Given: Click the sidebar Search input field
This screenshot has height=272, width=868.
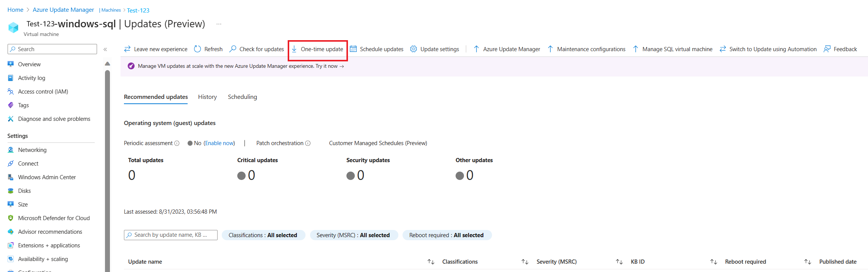Looking at the screenshot, I should 52,49.
